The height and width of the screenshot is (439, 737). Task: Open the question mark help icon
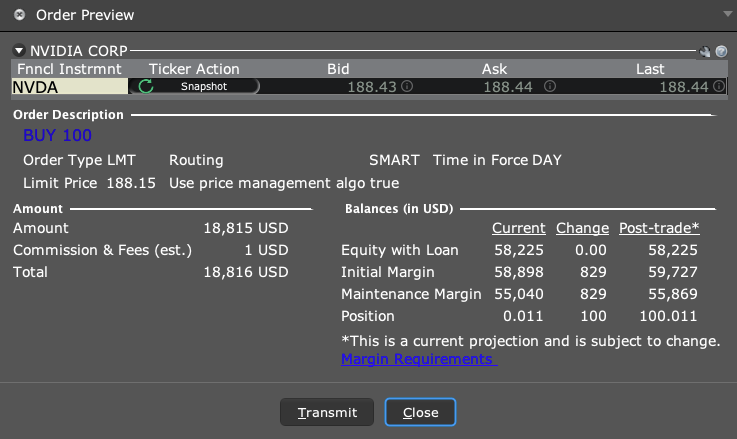coord(721,51)
